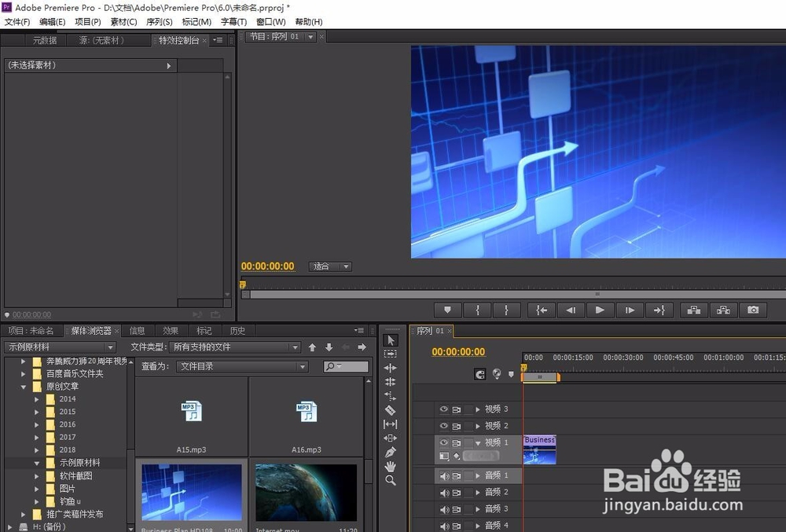Export frame with camera icon
Image resolution: width=786 pixels, height=532 pixels.
coord(753,310)
